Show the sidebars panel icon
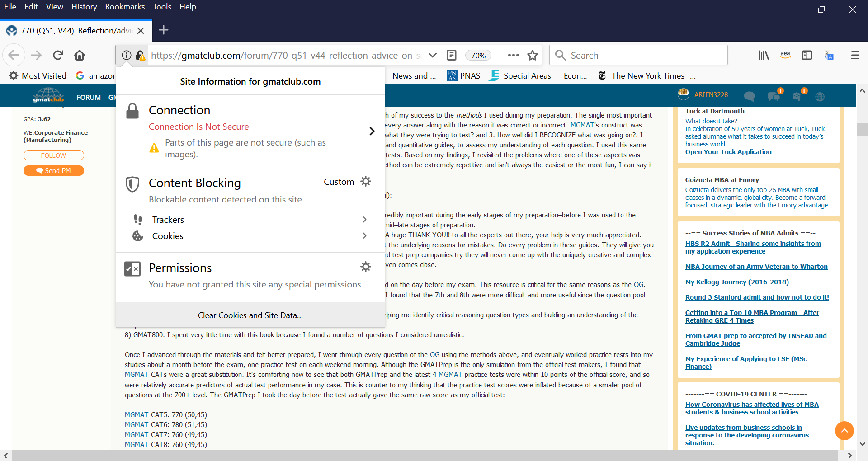Screen dimensions: 868x461 807,55
